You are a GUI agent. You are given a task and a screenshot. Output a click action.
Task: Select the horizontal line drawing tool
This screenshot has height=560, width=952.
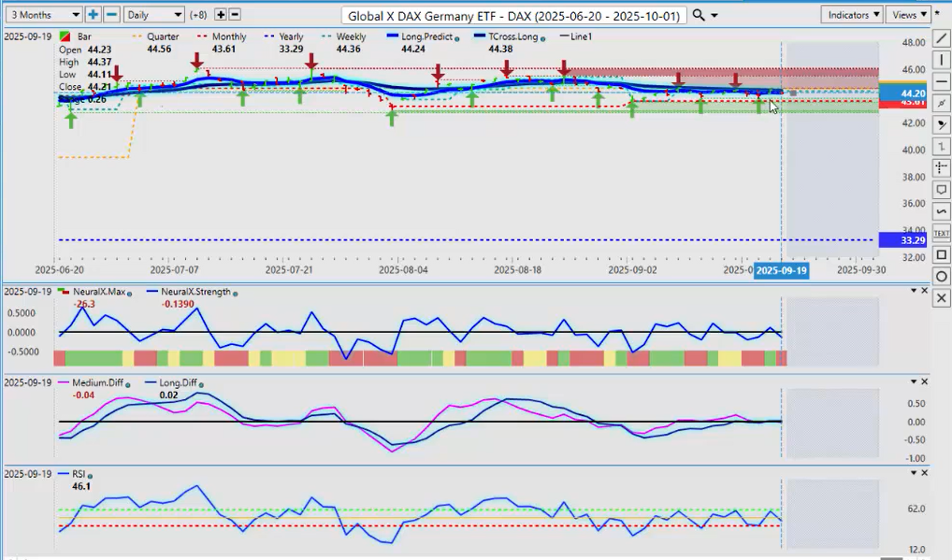point(941,81)
